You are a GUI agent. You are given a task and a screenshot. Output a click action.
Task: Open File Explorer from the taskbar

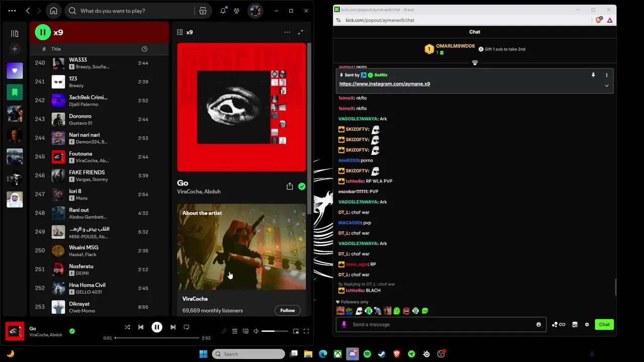point(308,354)
